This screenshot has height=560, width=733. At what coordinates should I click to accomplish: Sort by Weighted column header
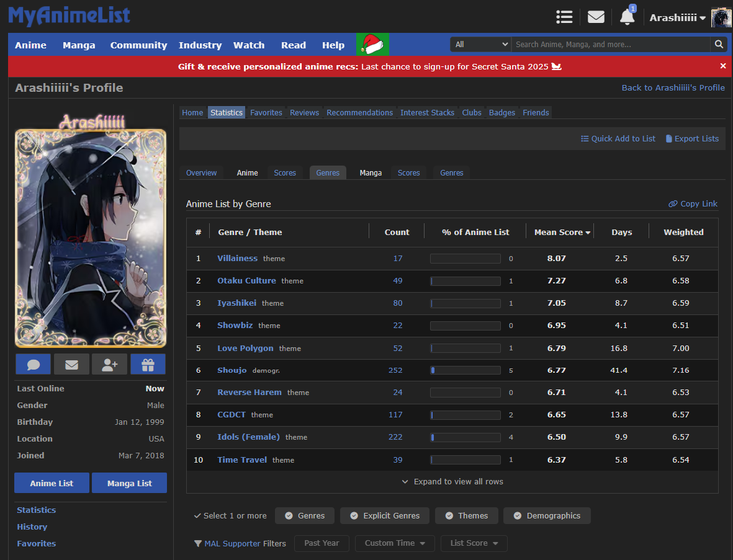683,232
